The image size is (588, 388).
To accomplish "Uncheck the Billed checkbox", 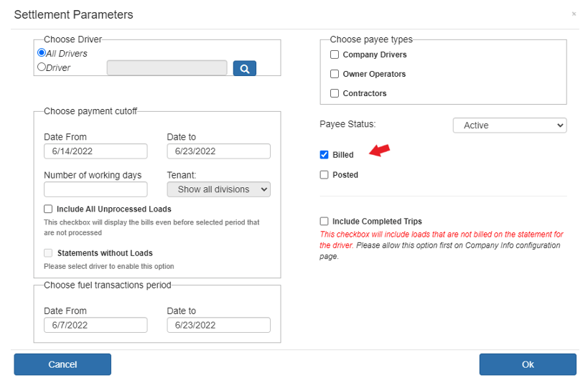I will (x=324, y=155).
